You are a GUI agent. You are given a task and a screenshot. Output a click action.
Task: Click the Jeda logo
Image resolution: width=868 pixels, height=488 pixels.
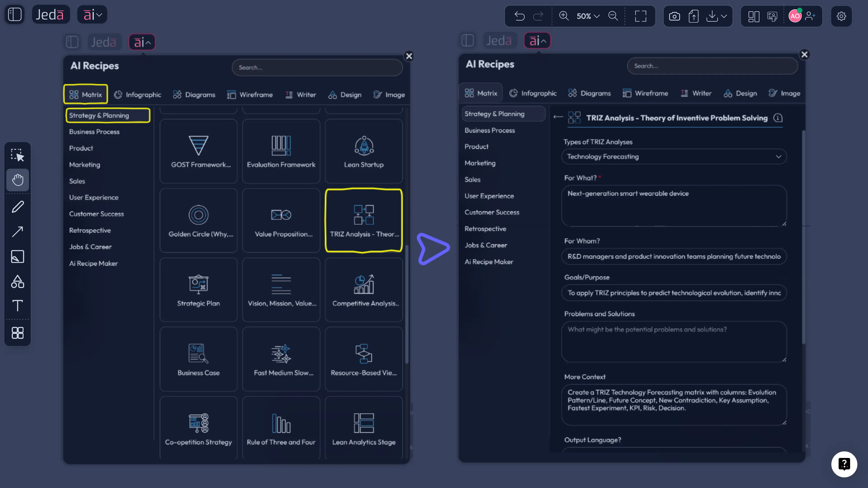[50, 14]
